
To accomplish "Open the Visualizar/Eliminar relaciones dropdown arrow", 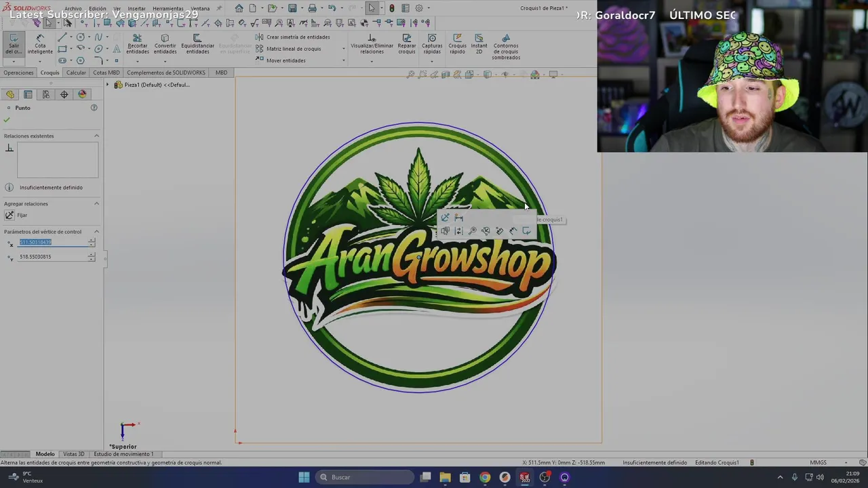I will coord(372,62).
